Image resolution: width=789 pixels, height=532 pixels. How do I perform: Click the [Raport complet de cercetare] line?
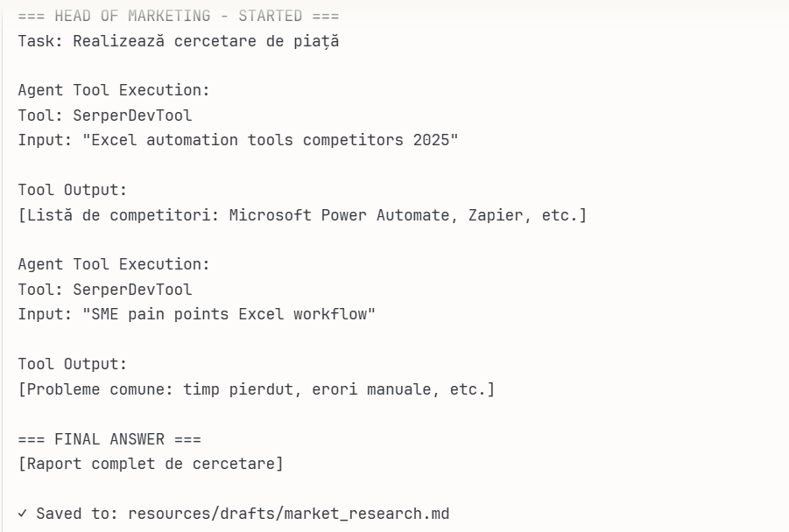[151, 464]
